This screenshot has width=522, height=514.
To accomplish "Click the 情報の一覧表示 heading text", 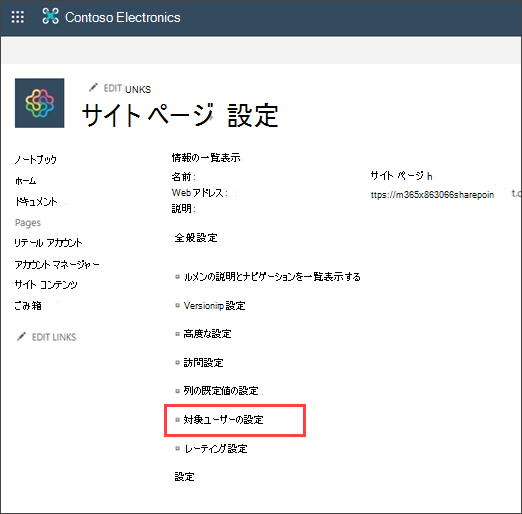I will [x=206, y=157].
